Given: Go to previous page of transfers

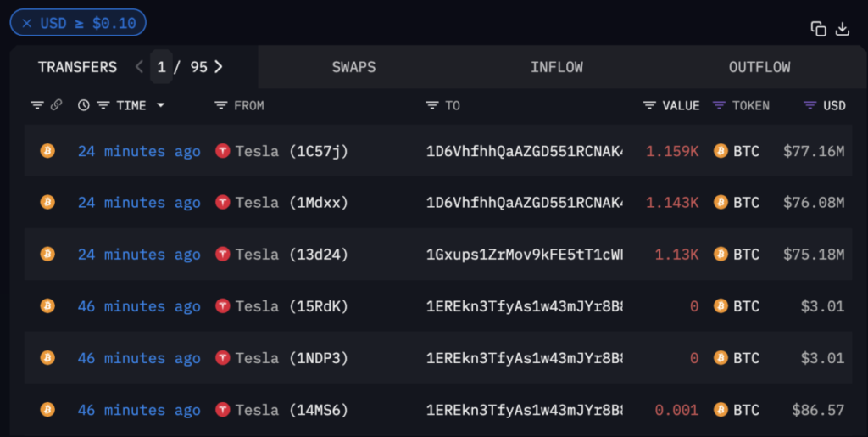Looking at the screenshot, I should (140, 67).
